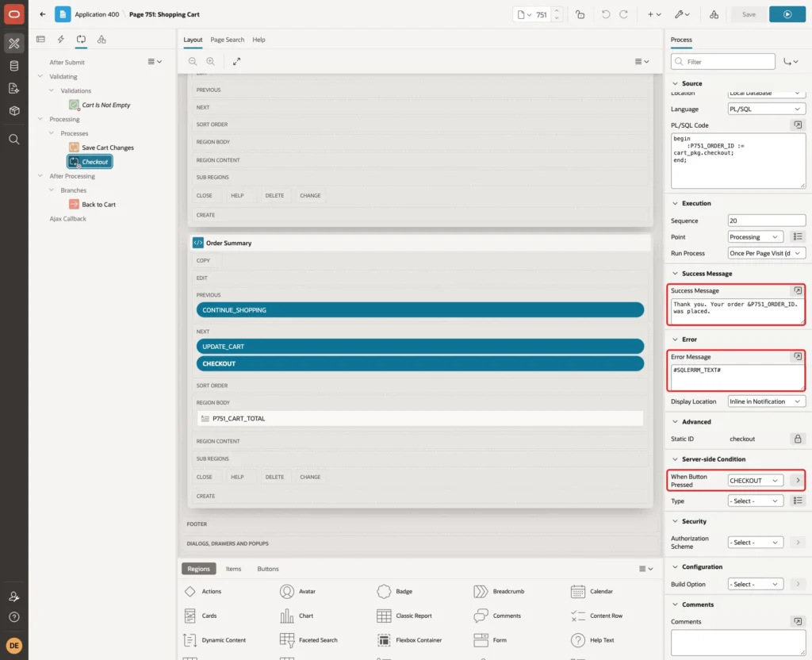Viewport: 812px width, 660px height.
Task: Open the Language PL/SQL dropdown
Action: pos(766,109)
